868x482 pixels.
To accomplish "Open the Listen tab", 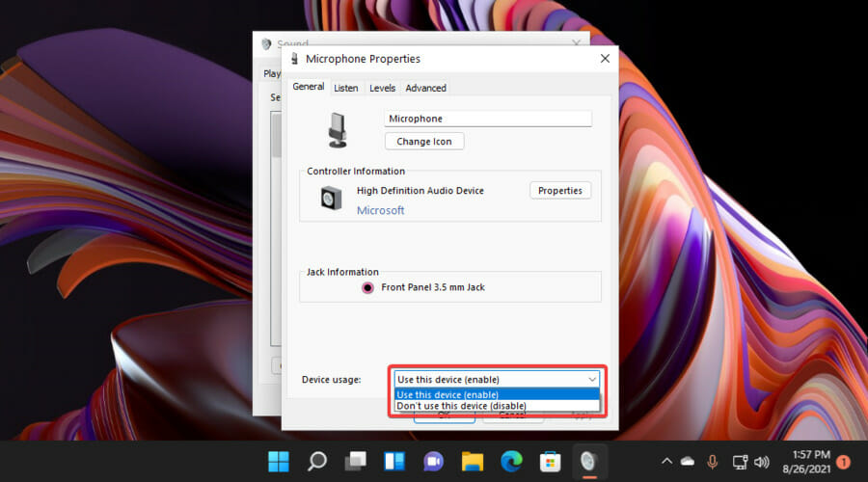I will click(x=345, y=88).
